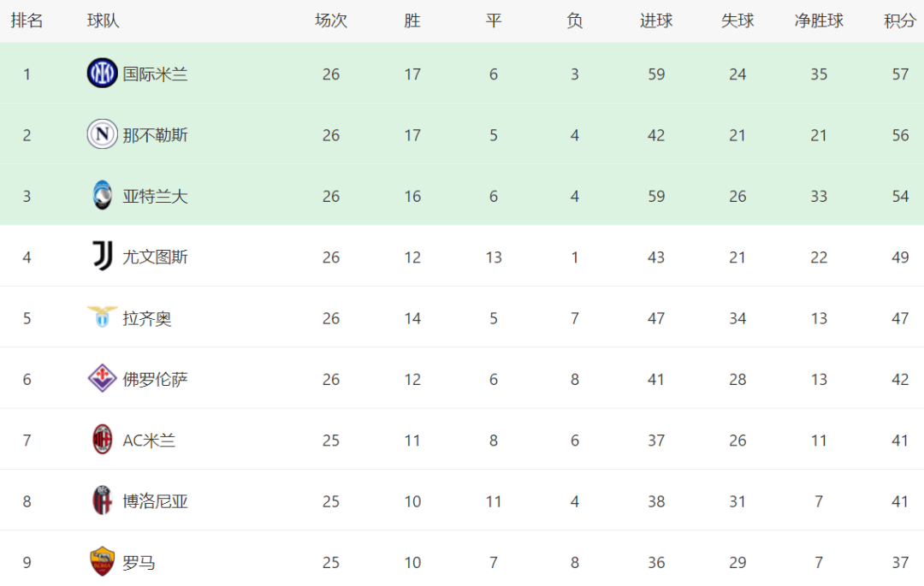Click the 场次 column header
Viewport: 924px width, 586px height.
[x=330, y=21]
